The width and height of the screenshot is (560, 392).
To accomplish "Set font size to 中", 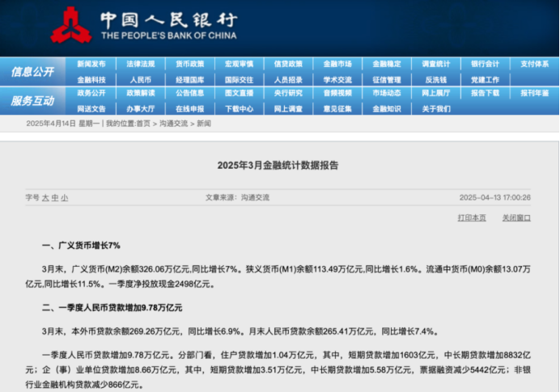I will (55, 197).
